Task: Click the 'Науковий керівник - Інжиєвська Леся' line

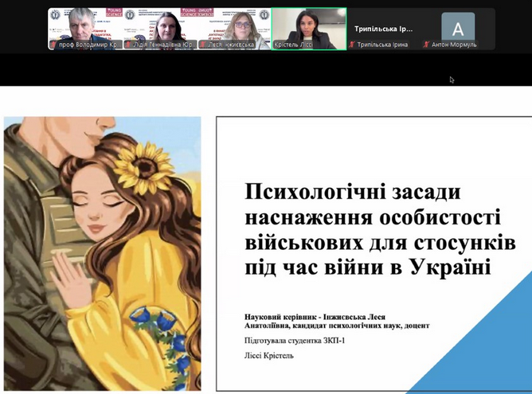Action: click(315, 317)
